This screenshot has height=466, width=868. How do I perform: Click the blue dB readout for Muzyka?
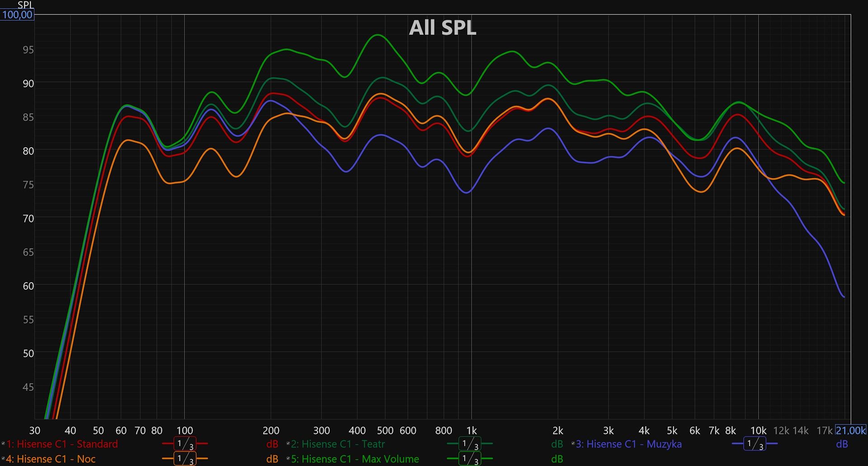click(842, 444)
